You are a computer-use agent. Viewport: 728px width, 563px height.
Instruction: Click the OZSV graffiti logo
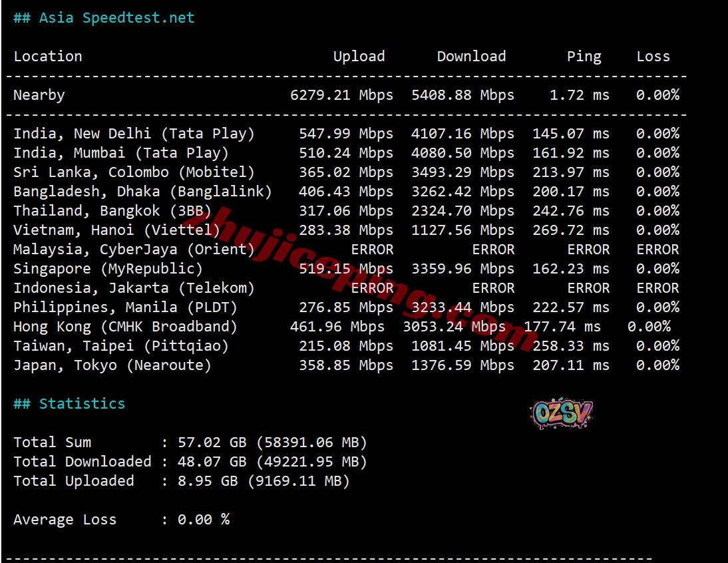coord(562,414)
